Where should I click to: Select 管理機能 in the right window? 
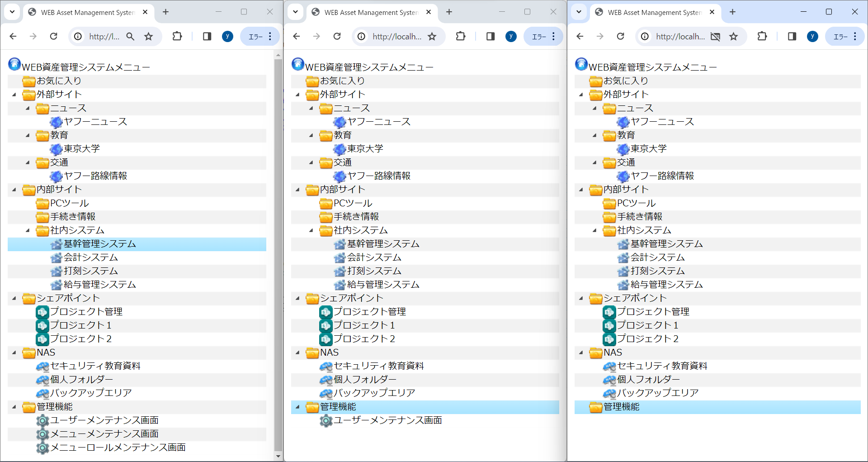(x=622, y=407)
